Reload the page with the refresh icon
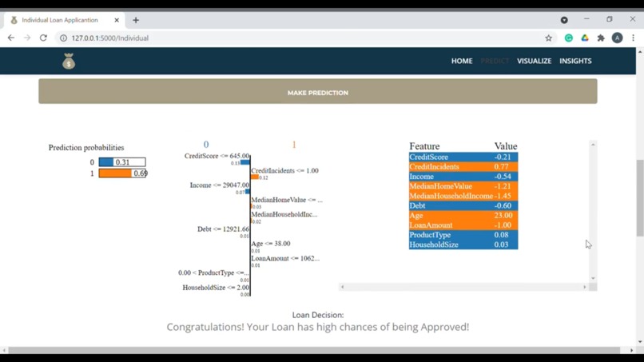The image size is (644, 362). 43,38
